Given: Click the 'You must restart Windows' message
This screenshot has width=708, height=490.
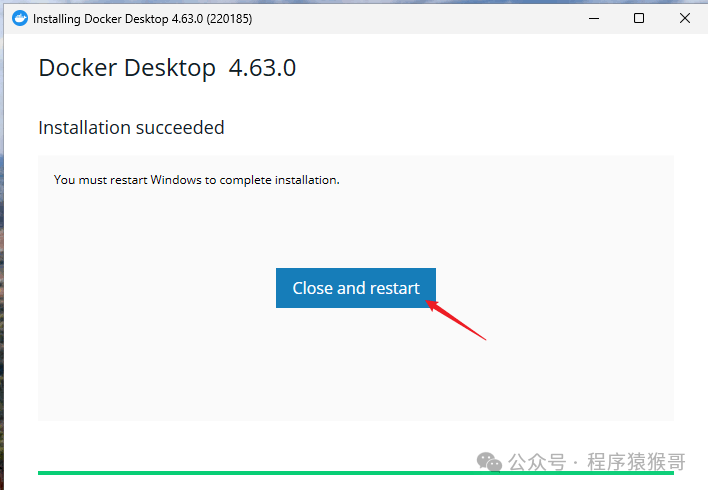Looking at the screenshot, I should point(196,180).
